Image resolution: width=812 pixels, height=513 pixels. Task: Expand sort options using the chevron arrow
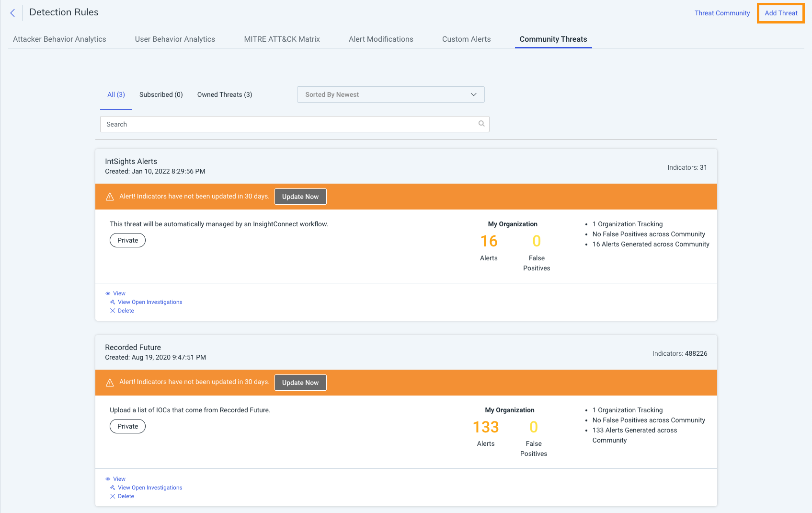(473, 94)
